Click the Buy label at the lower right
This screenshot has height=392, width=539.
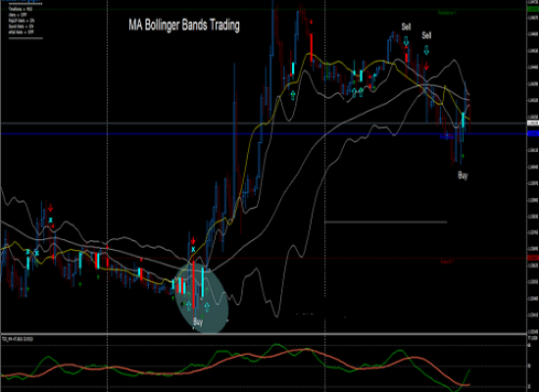463,175
